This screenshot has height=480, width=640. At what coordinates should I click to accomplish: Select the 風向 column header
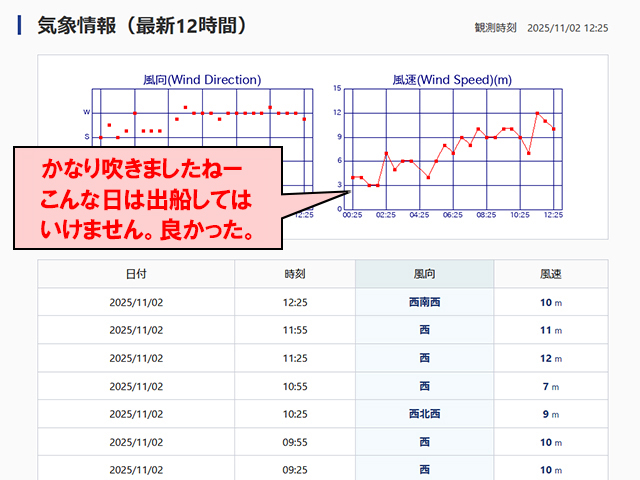click(x=424, y=274)
